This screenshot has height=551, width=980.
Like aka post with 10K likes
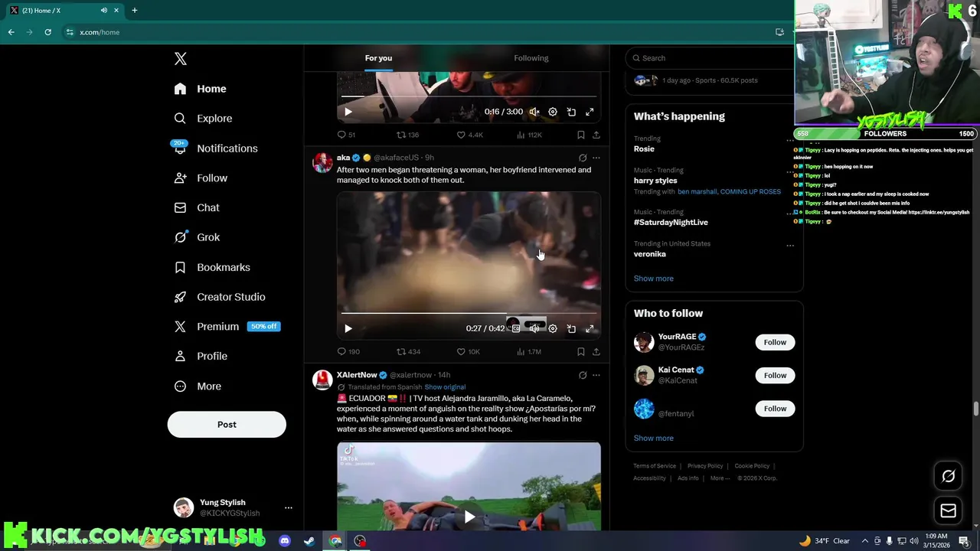click(x=469, y=351)
